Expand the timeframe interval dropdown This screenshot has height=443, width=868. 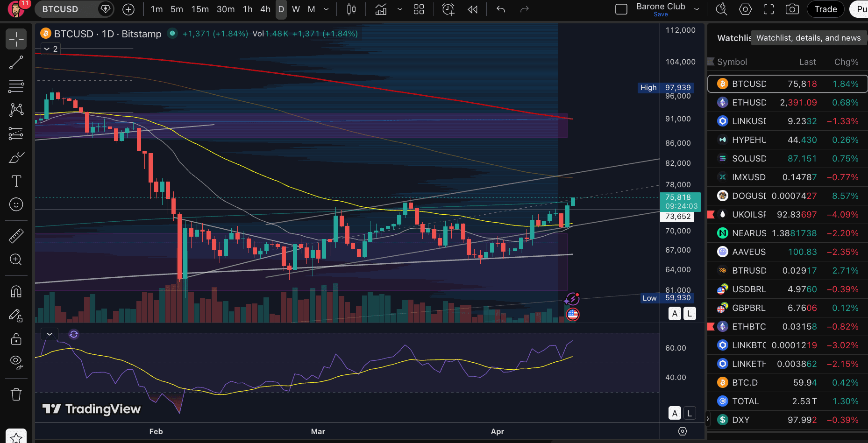pyautogui.click(x=326, y=9)
